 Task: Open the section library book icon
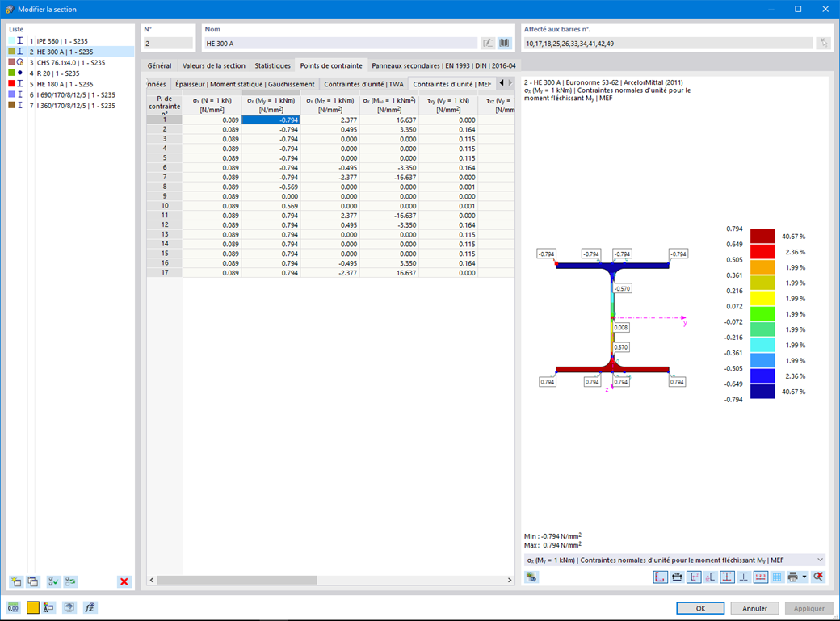click(x=504, y=44)
